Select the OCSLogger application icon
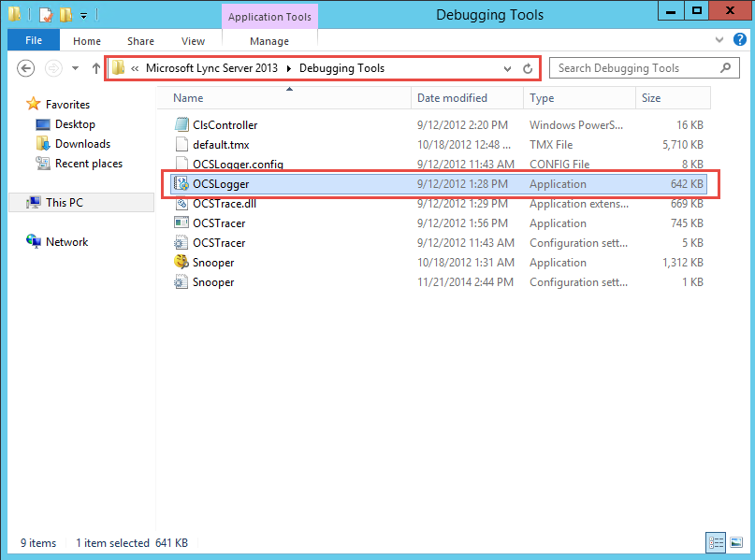The width and height of the screenshot is (755, 560). pos(181,184)
